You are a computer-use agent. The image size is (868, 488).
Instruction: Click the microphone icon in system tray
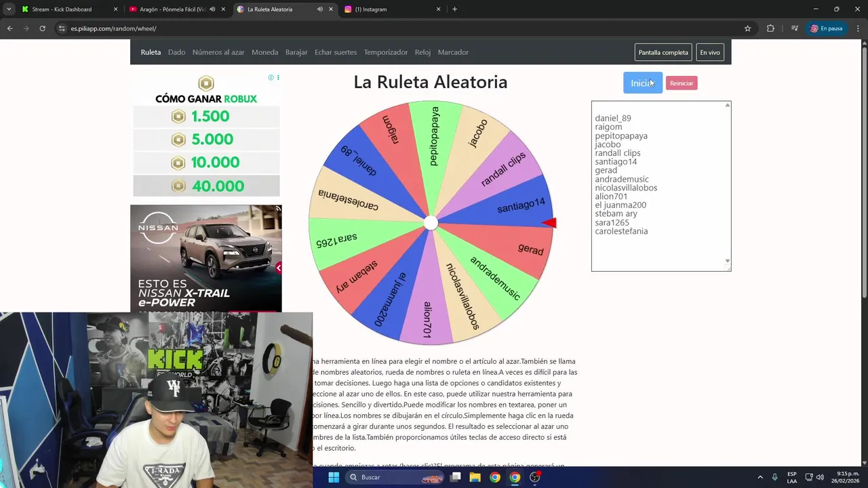click(775, 477)
